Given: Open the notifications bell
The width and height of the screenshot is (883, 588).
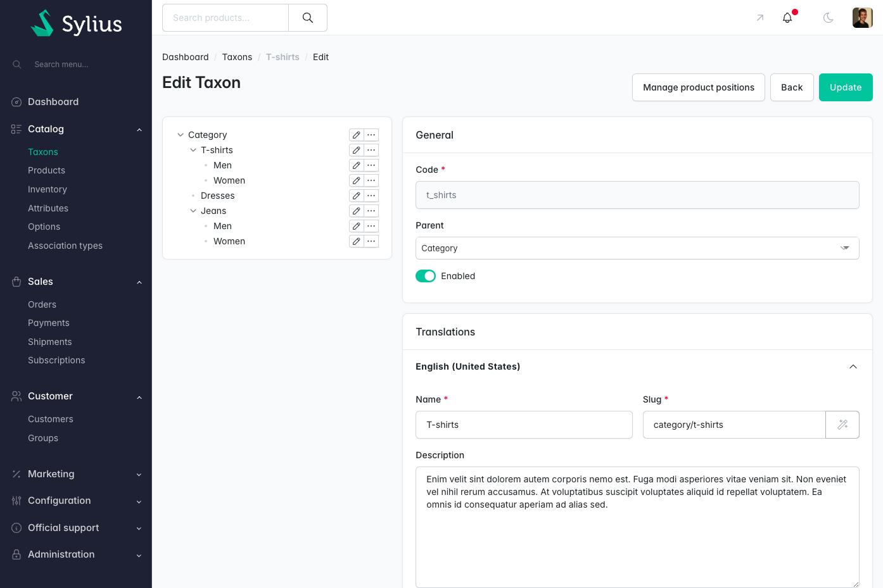Looking at the screenshot, I should 787,18.
